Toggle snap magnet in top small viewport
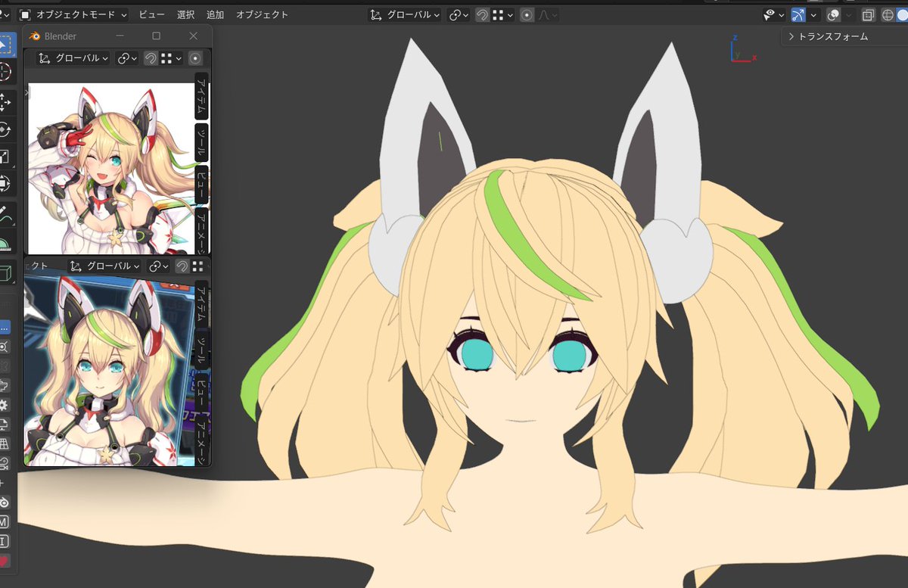908x588 pixels. [x=151, y=58]
